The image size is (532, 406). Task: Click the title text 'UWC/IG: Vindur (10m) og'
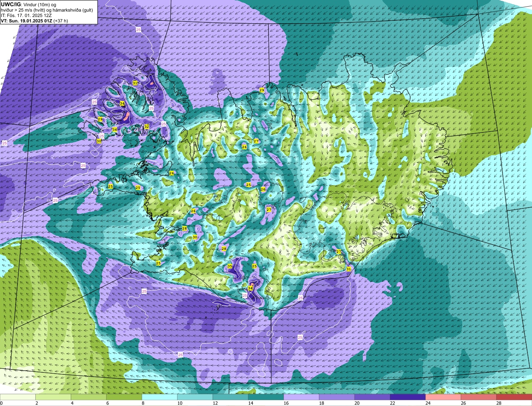pos(29,4)
